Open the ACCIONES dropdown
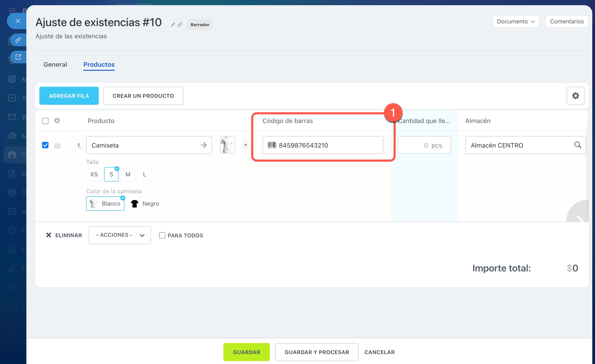Image resolution: width=595 pixels, height=364 pixels. (120, 235)
